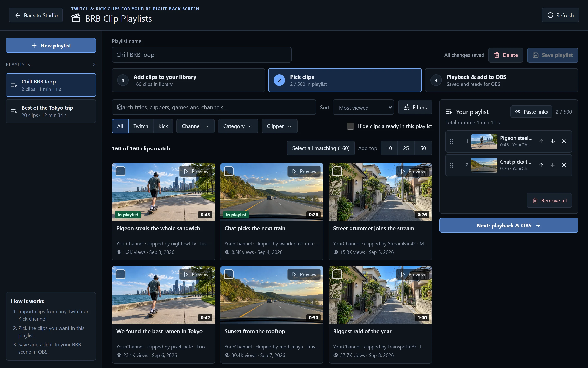Click the search magnifier icon
Image resolution: width=588 pixels, height=368 pixels.
[x=120, y=107]
